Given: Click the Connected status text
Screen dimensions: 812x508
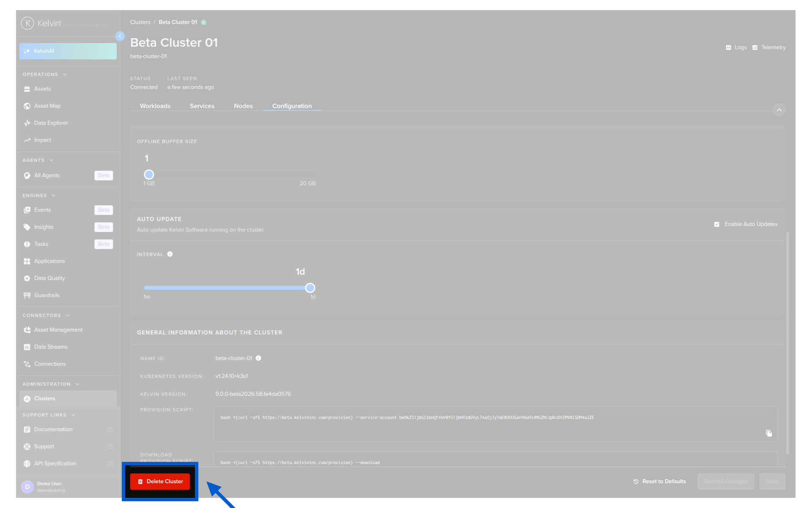Looking at the screenshot, I should pos(144,87).
